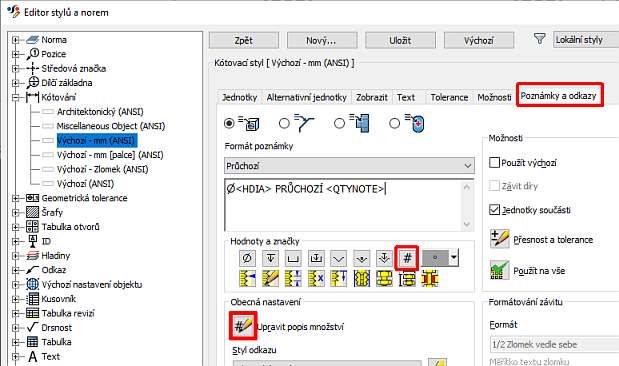619x366 pixels.
Task: Select the Drsnost tree item
Action: tap(57, 328)
